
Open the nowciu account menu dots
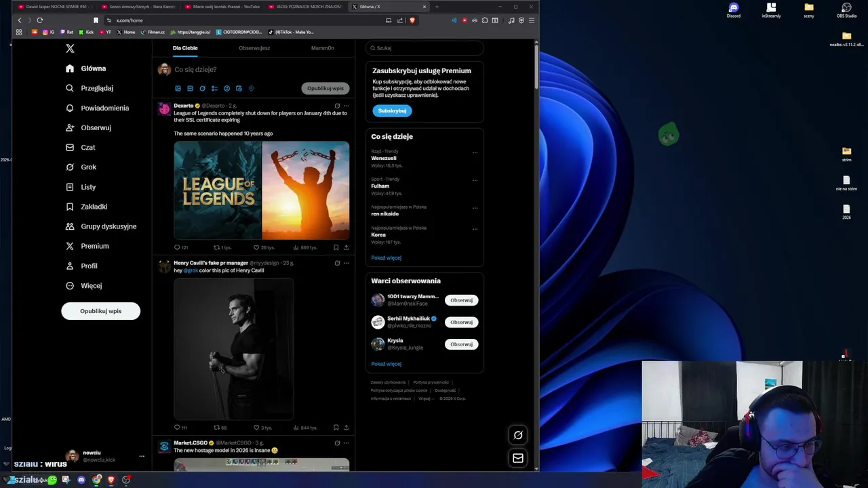(142, 456)
